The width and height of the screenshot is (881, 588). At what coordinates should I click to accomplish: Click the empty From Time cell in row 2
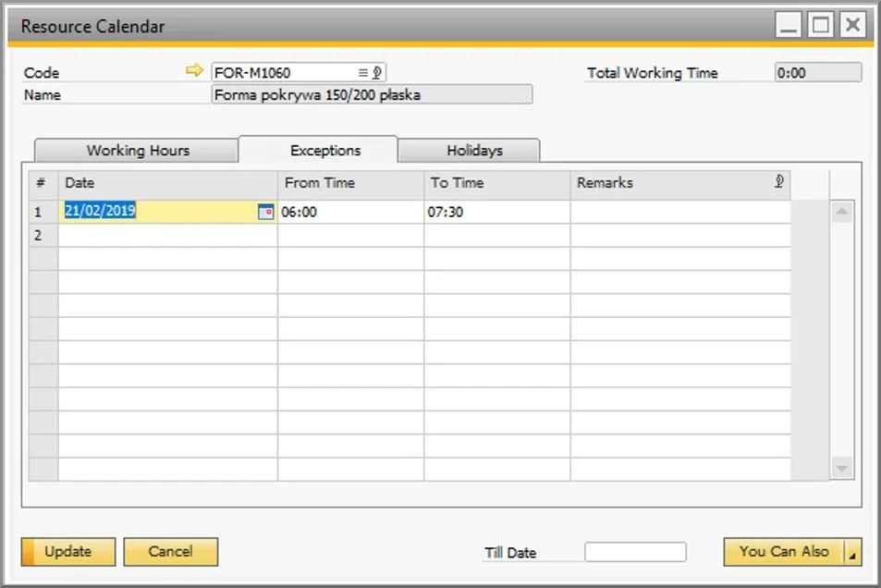point(350,236)
